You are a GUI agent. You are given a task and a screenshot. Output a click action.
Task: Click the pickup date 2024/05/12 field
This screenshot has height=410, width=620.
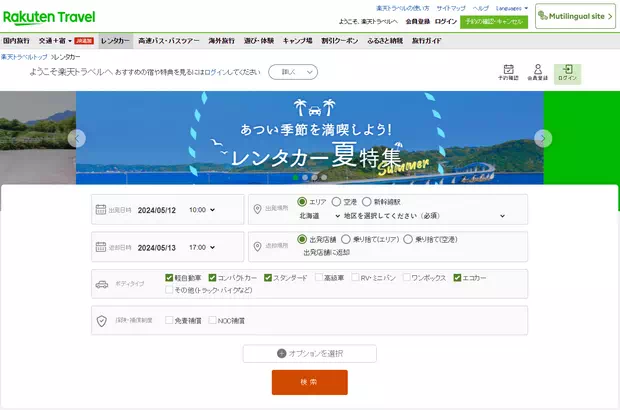(157, 210)
